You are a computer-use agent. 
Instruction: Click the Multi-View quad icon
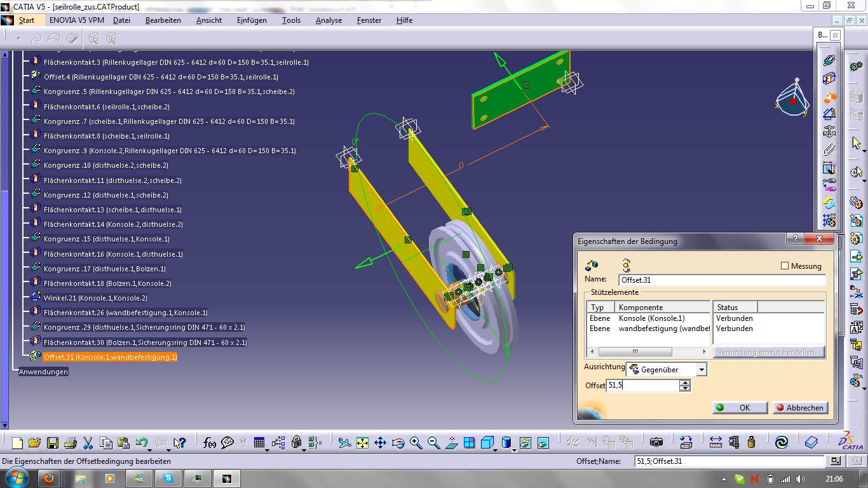469,443
